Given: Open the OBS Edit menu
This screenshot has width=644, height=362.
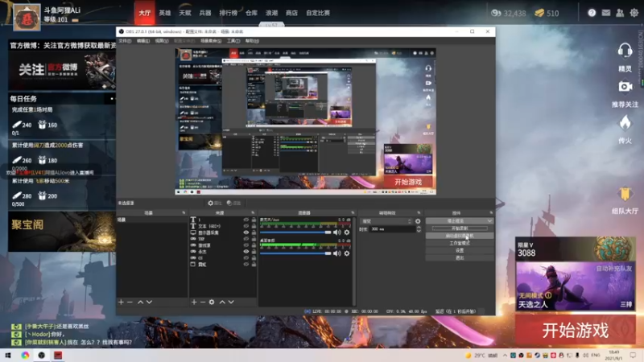Looking at the screenshot, I should pos(143,41).
